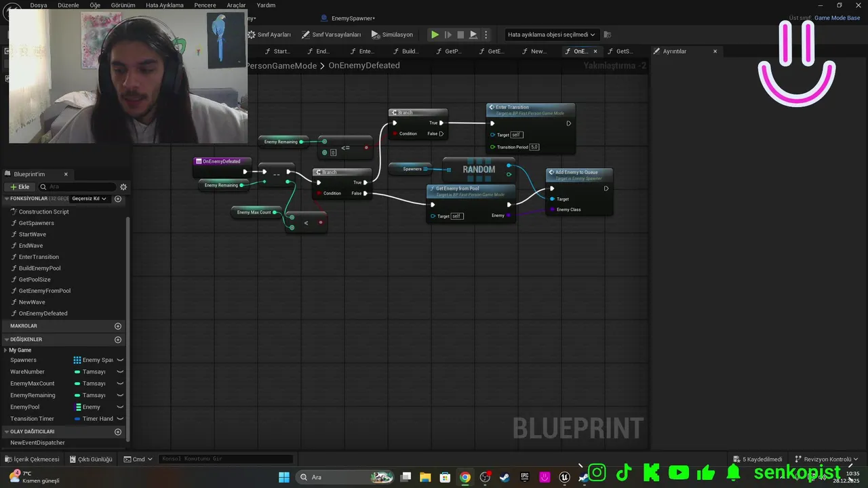Open the Düzenle menu
868x488 pixels.
(68, 5)
